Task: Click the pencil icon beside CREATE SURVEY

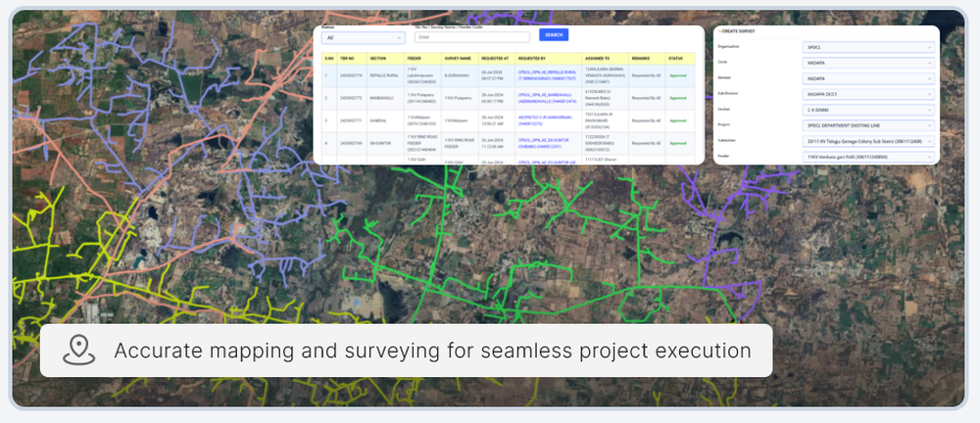Action: tap(719, 30)
